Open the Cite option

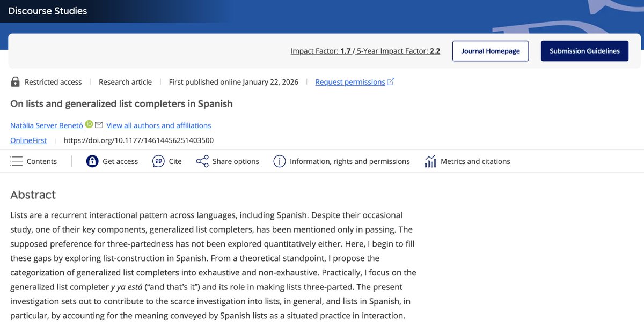coord(175,161)
